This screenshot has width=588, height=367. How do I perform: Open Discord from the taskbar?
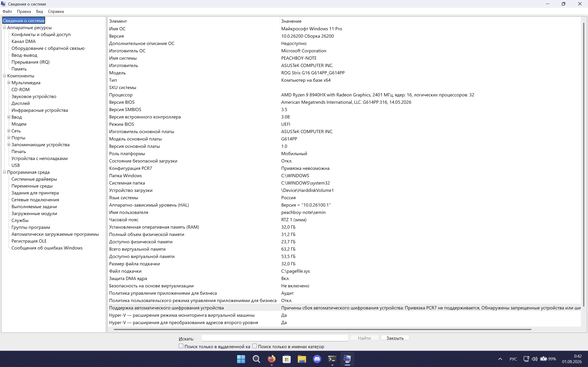[x=317, y=359]
